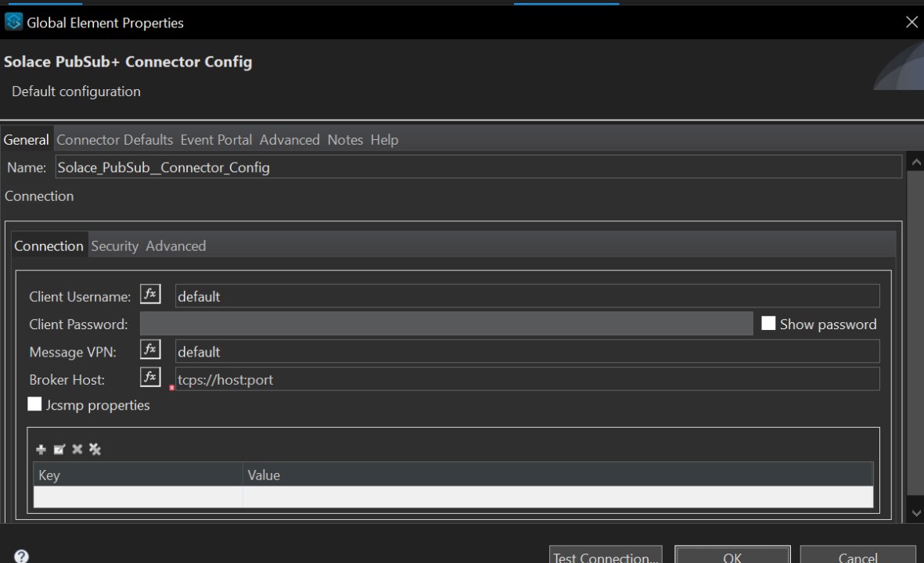Switch to the Security tab

tap(114, 246)
